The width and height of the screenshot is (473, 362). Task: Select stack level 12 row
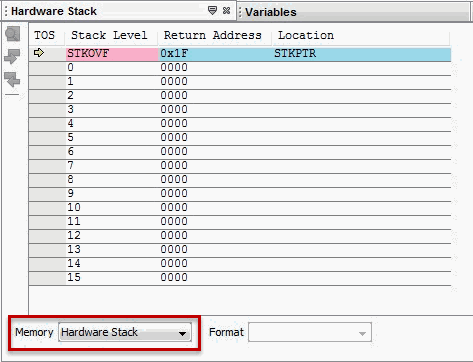coord(240,236)
